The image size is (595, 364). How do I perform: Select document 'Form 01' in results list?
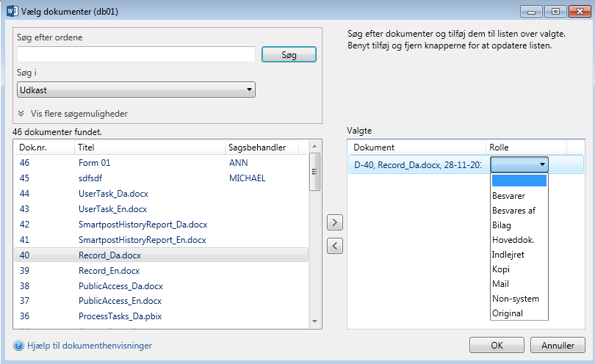[x=94, y=162]
